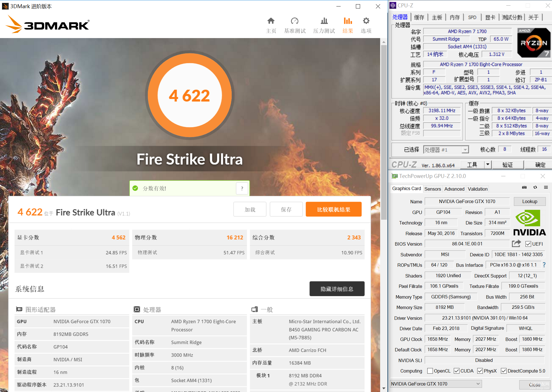The height and width of the screenshot is (392, 552).
Task: Click the 3DMark logo
Action: click(x=47, y=24)
